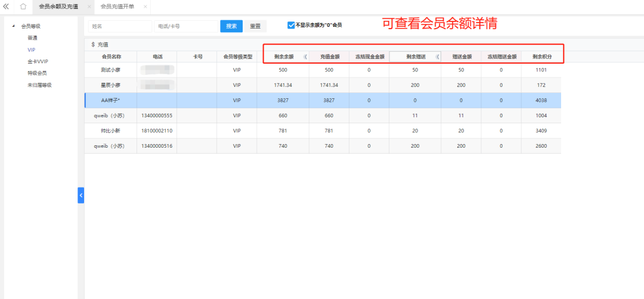Collapse the 会员等级 tree node

click(14, 26)
